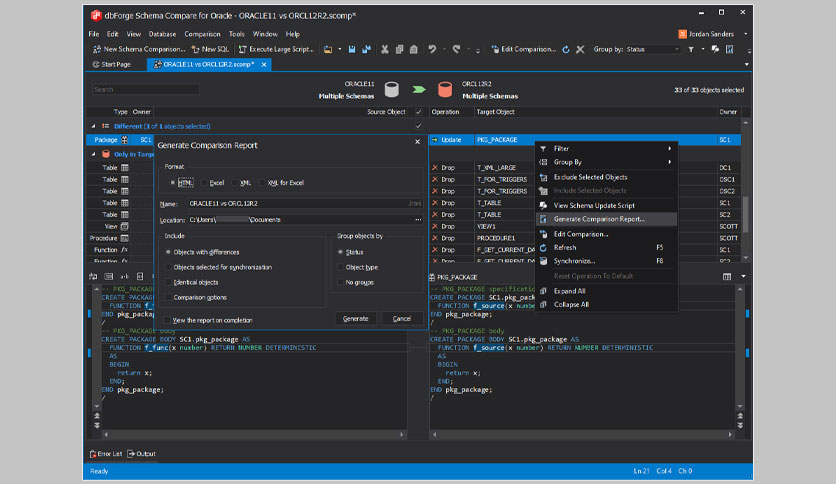Click the Redo arrow icon
The width and height of the screenshot is (836, 484).
456,49
